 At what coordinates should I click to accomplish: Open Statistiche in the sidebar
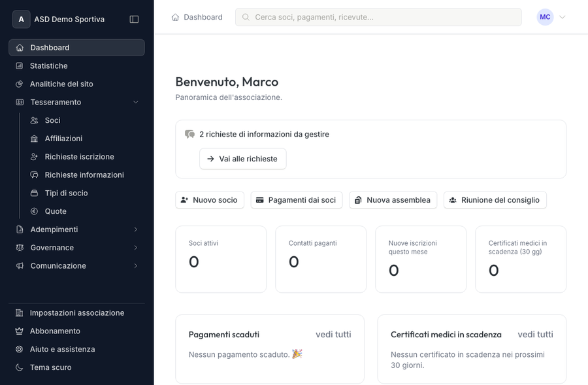pos(76,65)
